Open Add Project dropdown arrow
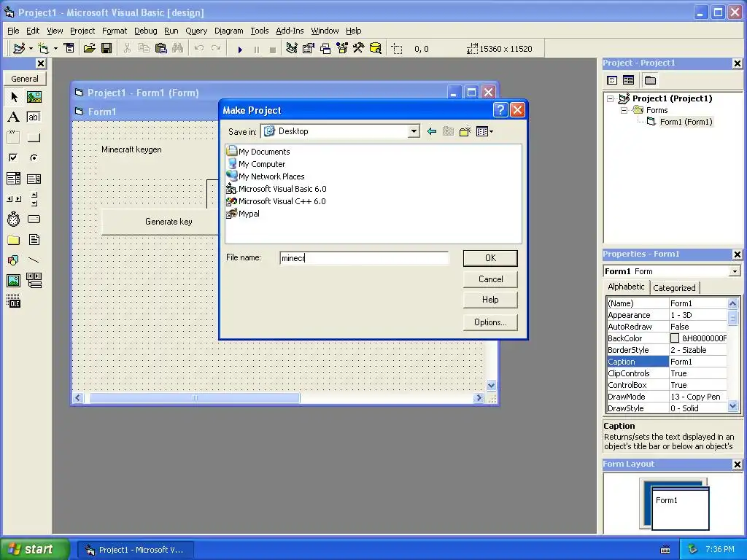 pos(31,49)
